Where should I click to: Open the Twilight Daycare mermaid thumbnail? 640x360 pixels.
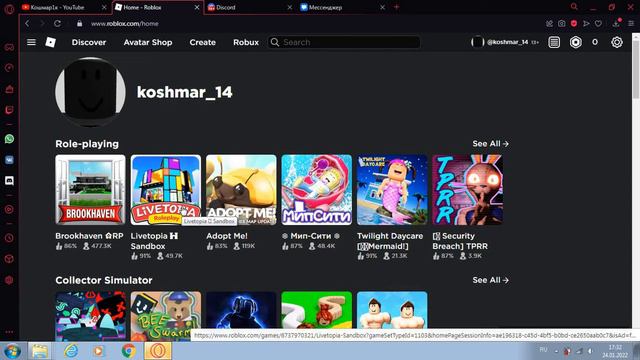[x=392, y=189]
